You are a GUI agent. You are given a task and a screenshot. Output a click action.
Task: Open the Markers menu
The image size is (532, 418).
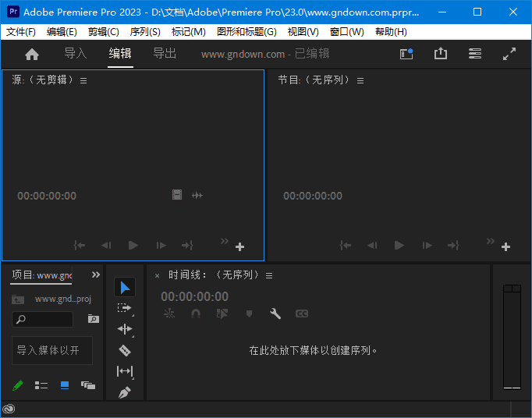[x=189, y=32]
